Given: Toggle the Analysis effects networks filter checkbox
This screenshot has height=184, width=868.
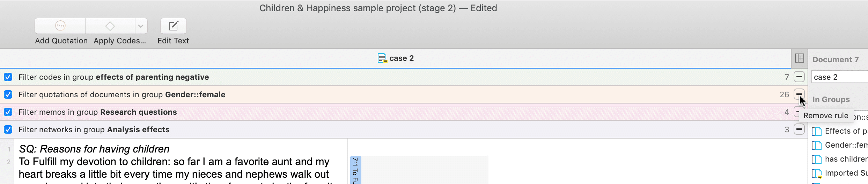Looking at the screenshot, I should point(8,129).
